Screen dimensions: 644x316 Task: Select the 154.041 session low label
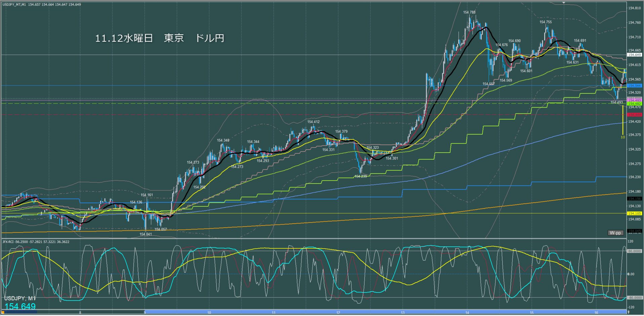(146, 234)
